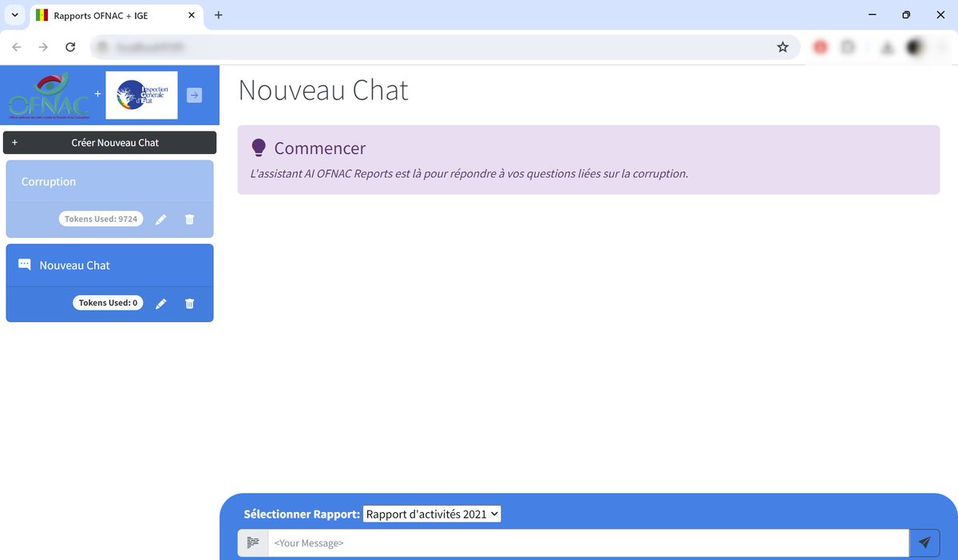Click the assistant description text in Commencer box
This screenshot has width=958, height=560.
(469, 173)
